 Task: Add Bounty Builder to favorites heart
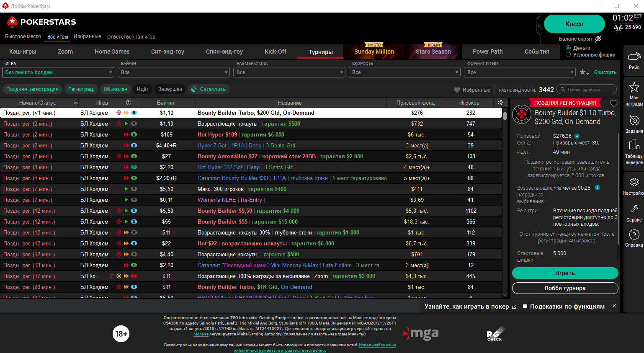614,103
